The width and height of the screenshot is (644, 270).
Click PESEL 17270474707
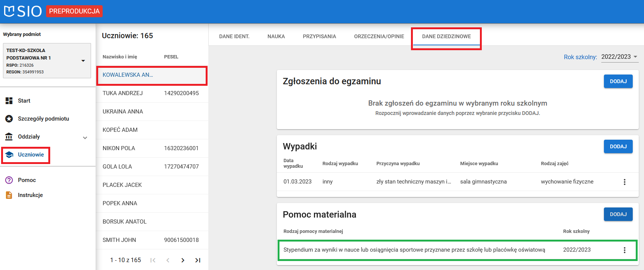[181, 167]
